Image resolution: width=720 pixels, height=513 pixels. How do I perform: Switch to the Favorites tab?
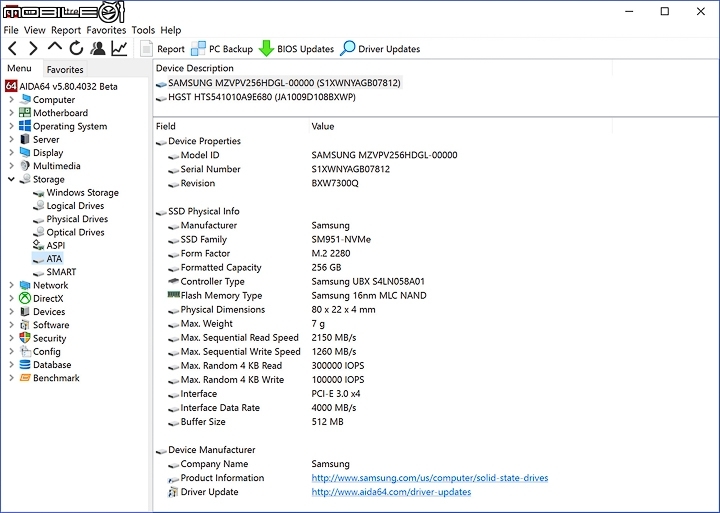pyautogui.click(x=65, y=70)
